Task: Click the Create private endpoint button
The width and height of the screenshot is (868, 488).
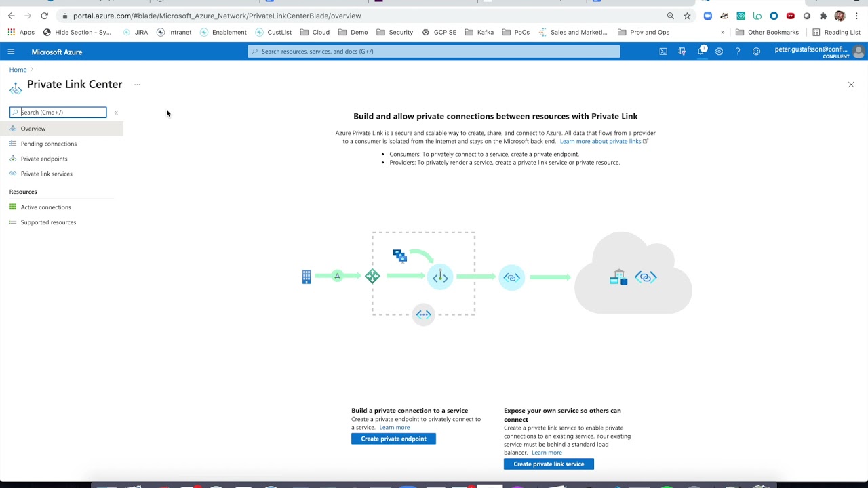Action: click(393, 439)
